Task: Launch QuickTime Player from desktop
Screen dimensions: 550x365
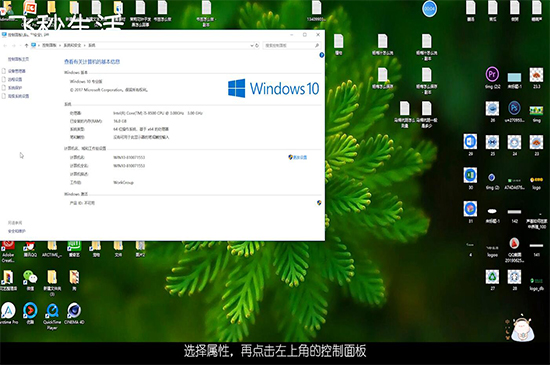Action: point(52,316)
